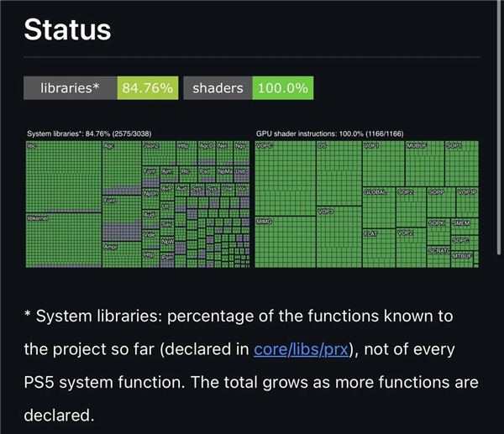Viewport: 504px width, 434px height.
Task: Select the MIMG shader instruction block
Action: coord(286,243)
